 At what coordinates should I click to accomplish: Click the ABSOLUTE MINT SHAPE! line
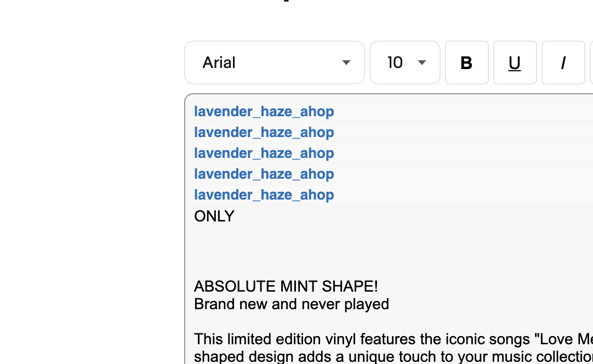pos(286,287)
